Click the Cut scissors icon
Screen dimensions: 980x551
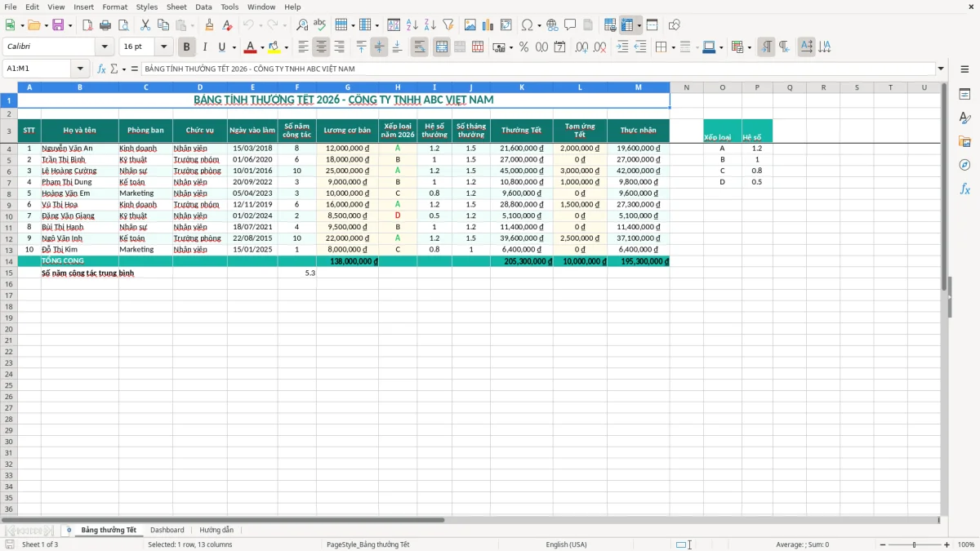pos(145,25)
